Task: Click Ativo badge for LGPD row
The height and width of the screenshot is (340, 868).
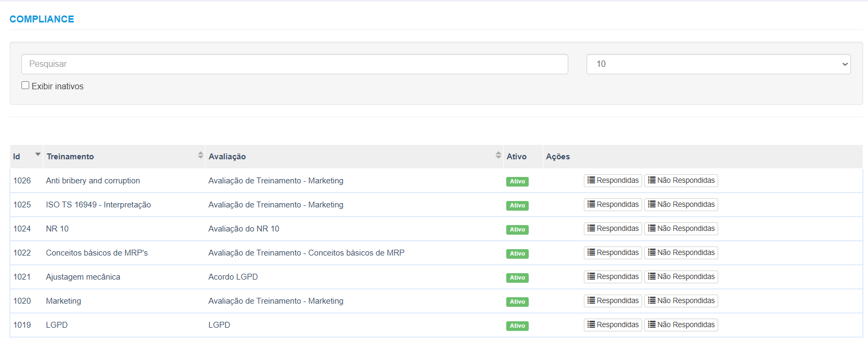Action: tap(517, 326)
